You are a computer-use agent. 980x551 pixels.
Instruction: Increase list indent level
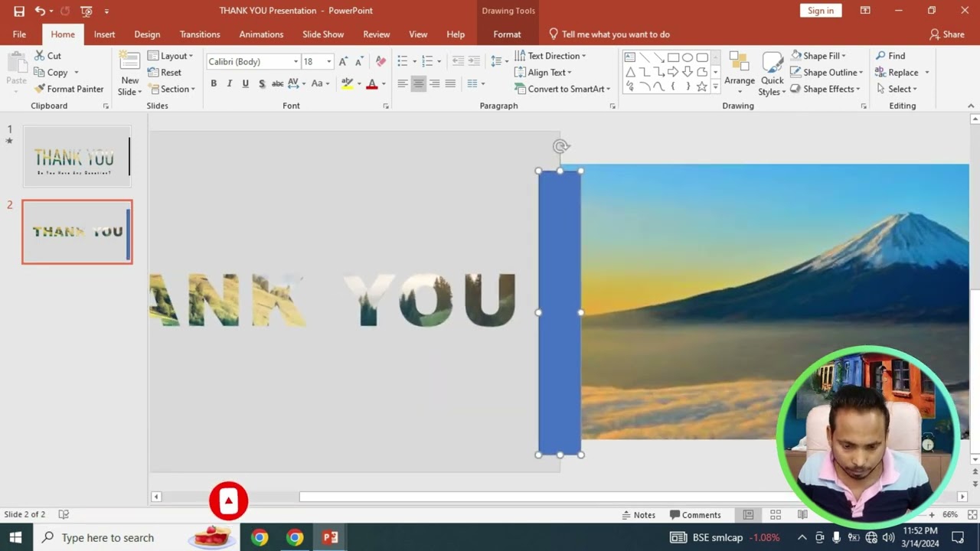coord(475,61)
